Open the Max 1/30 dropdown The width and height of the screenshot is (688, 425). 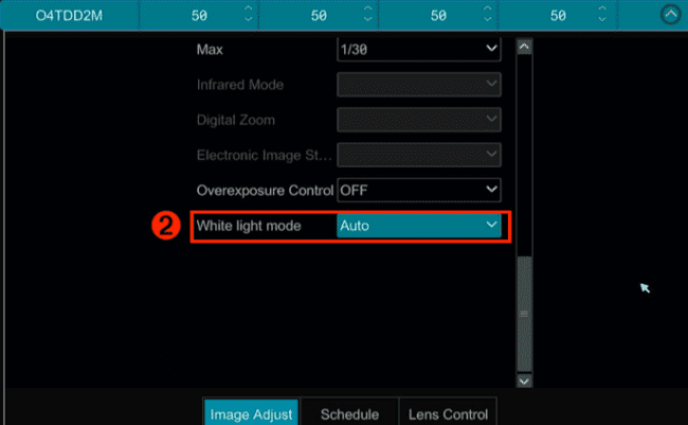click(x=419, y=49)
